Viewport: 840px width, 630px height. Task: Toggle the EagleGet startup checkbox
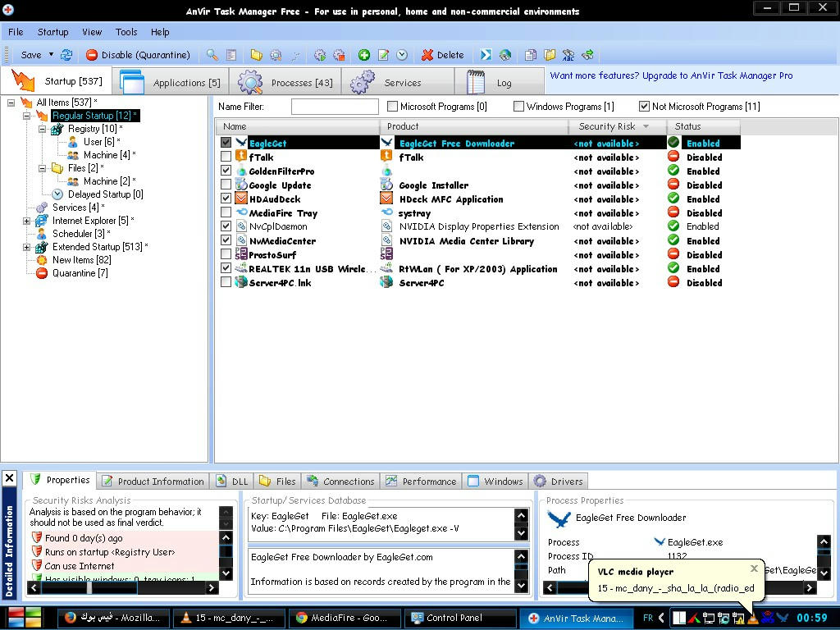[x=226, y=143]
